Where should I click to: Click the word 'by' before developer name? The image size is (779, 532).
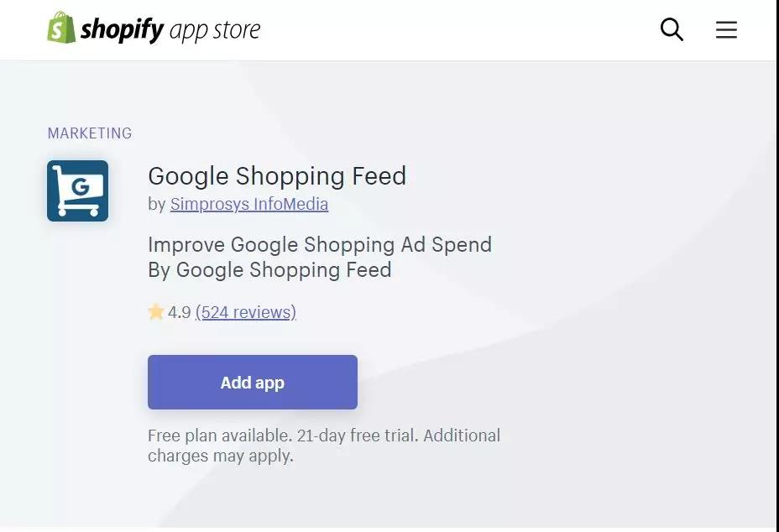157,204
